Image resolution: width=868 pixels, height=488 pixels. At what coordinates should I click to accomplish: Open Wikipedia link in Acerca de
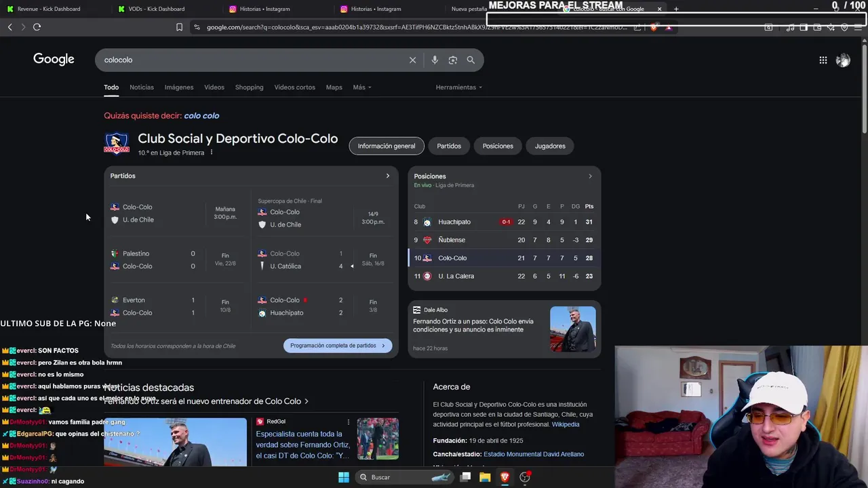566,424
